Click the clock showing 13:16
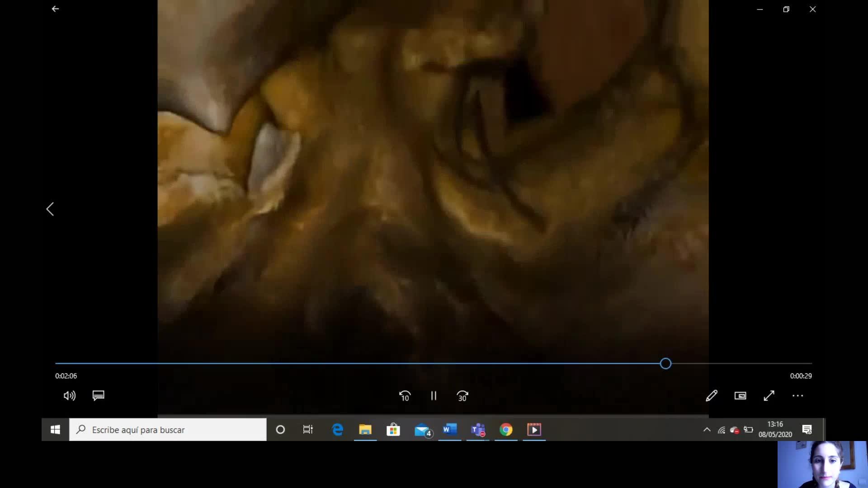The image size is (868, 488). click(775, 429)
